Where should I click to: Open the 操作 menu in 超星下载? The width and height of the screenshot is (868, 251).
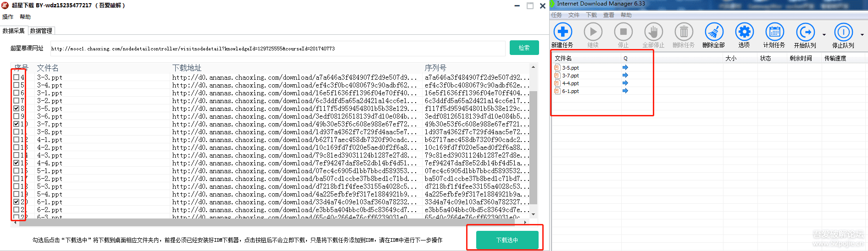(x=8, y=17)
